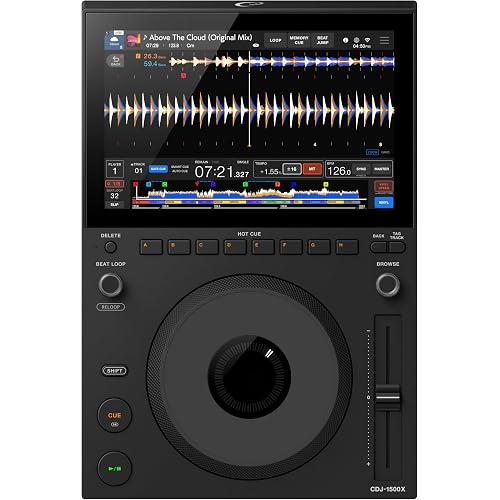Tap the beat loop 32 value
Viewport: 500px width, 500px height.
pos(114,196)
